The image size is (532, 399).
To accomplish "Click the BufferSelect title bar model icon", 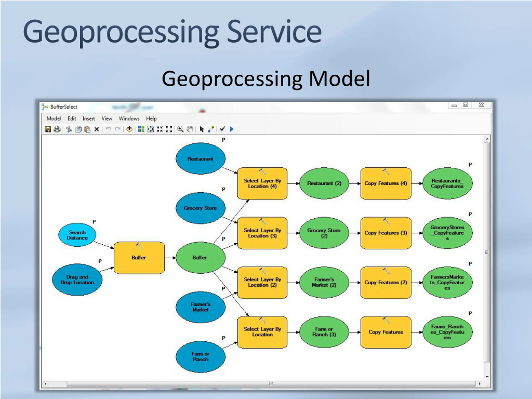I will coord(45,107).
